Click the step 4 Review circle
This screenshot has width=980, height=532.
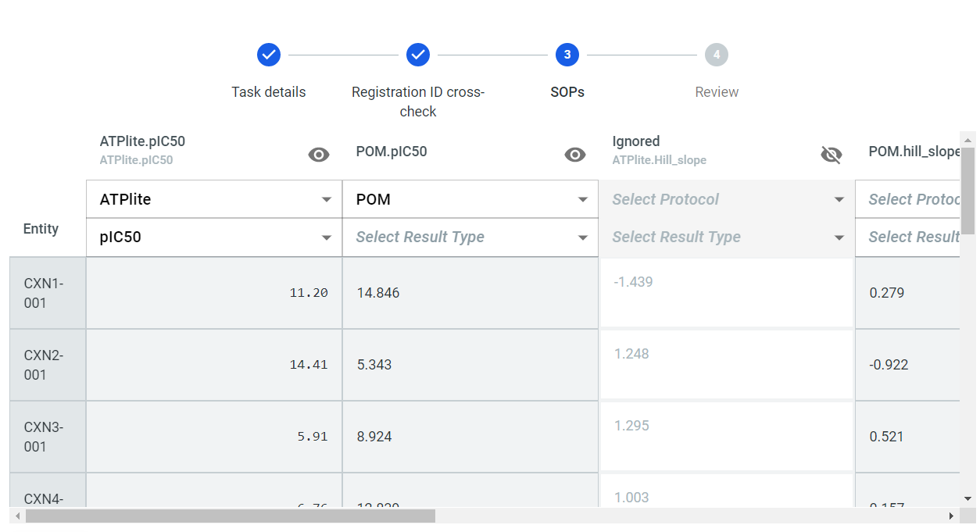click(x=717, y=55)
